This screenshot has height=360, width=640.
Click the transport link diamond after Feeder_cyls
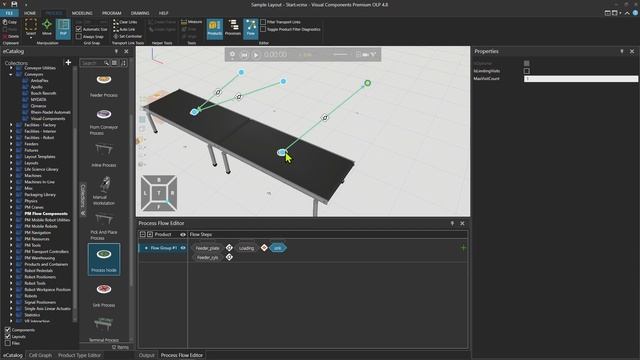click(229, 257)
